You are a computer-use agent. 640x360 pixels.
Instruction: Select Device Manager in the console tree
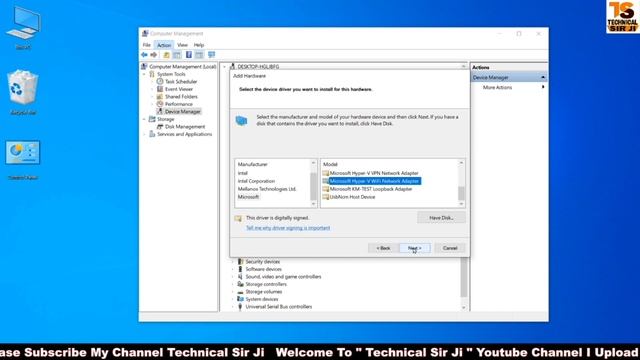point(182,111)
